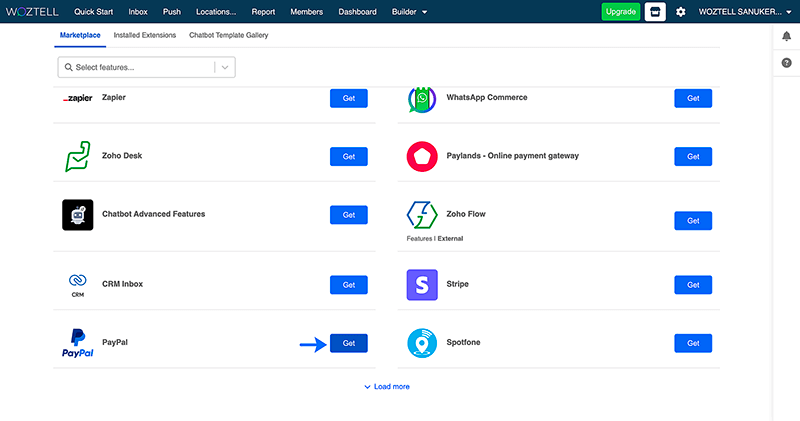Expand Load more extensions
This screenshot has height=421, width=800.
click(387, 387)
